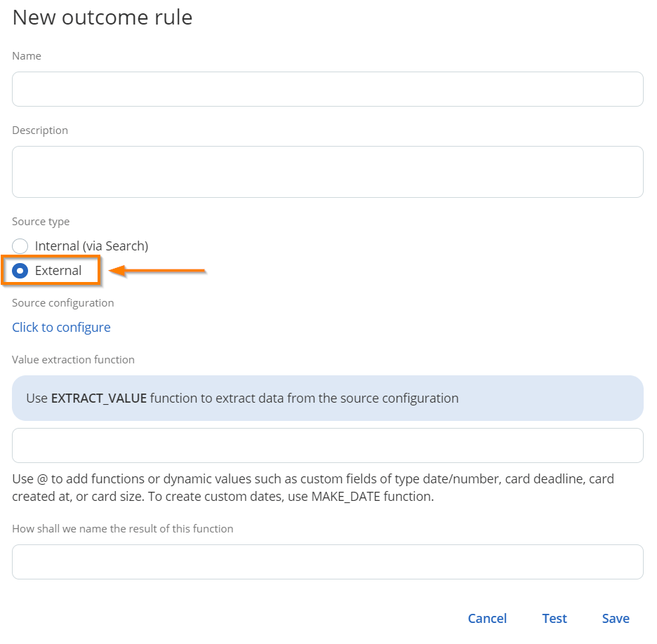
Task: Click the 'Description' field label
Action: [x=40, y=130]
